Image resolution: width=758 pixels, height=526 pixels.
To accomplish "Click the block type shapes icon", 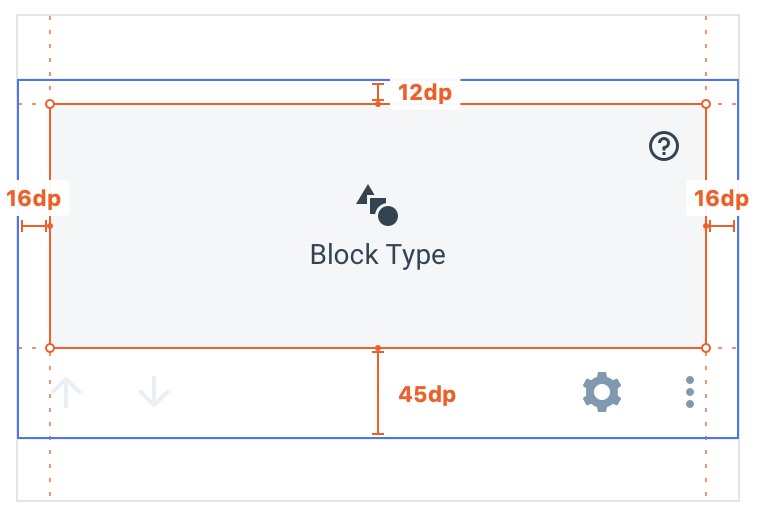I will (377, 205).
